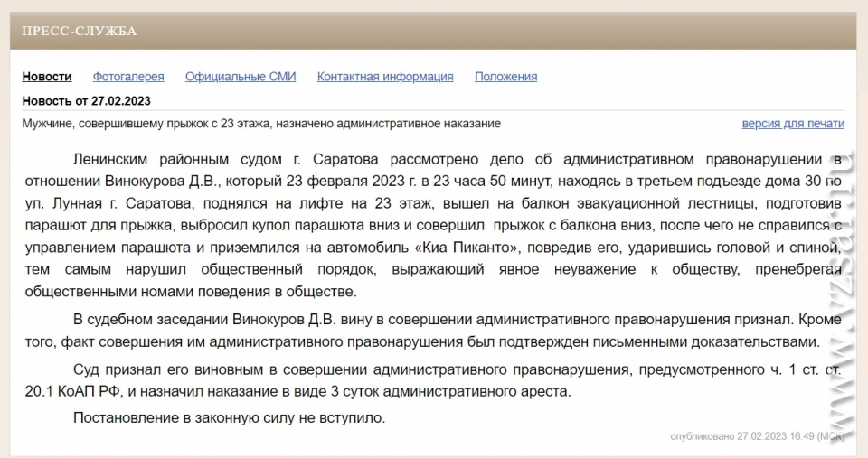
Task: Click the paragraph starting Ленинским районным судом
Action: [x=433, y=225]
